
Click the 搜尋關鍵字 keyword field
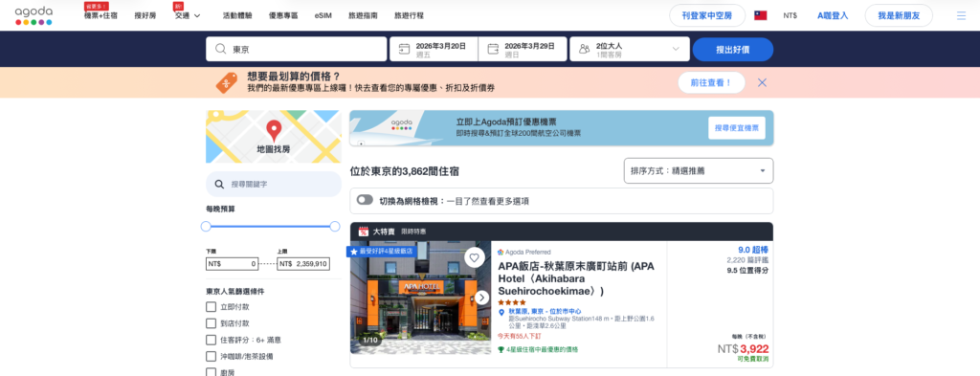pyautogui.click(x=274, y=185)
